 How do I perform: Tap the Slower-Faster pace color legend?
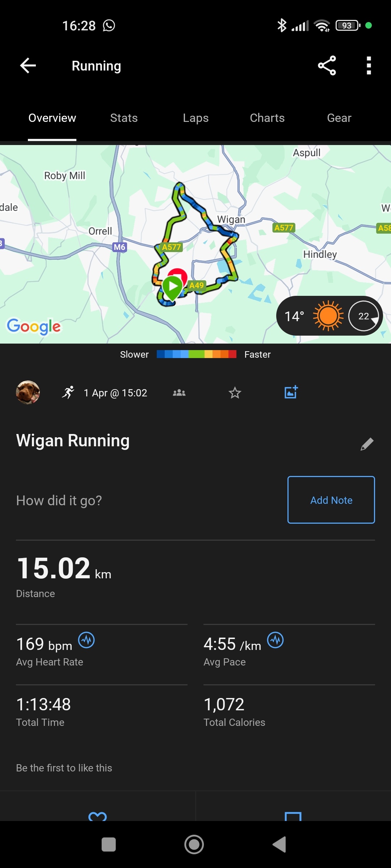click(196, 354)
